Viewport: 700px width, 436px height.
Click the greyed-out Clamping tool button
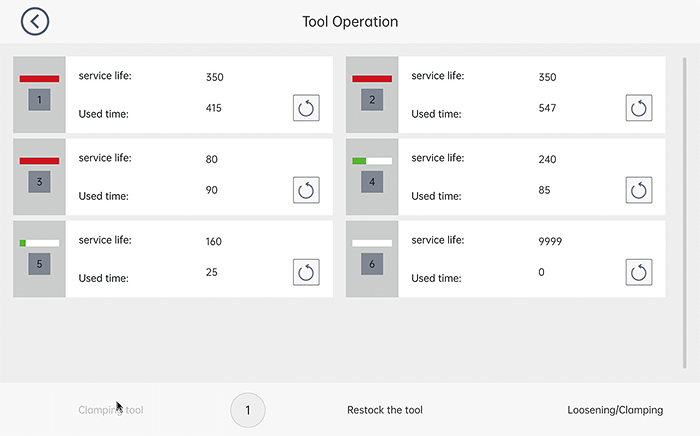[x=117, y=410]
